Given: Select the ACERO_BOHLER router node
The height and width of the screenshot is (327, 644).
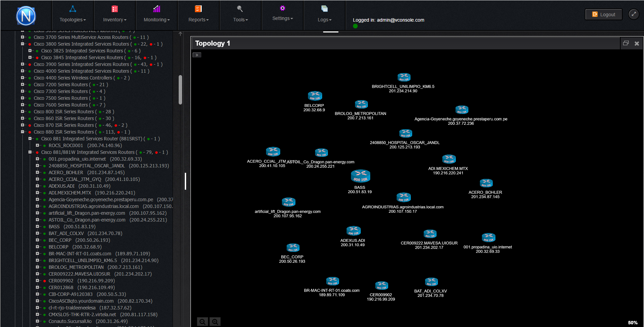Looking at the screenshot, I should (x=486, y=183).
